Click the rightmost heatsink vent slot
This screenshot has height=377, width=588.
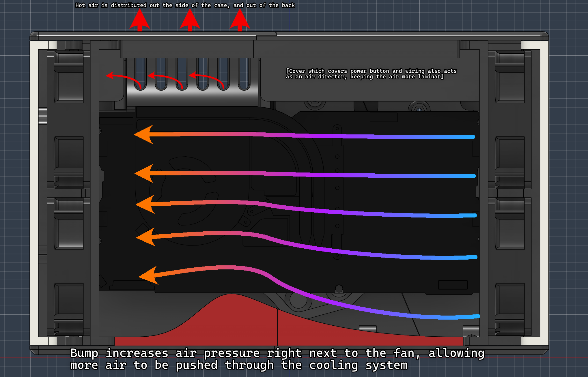coord(244,74)
